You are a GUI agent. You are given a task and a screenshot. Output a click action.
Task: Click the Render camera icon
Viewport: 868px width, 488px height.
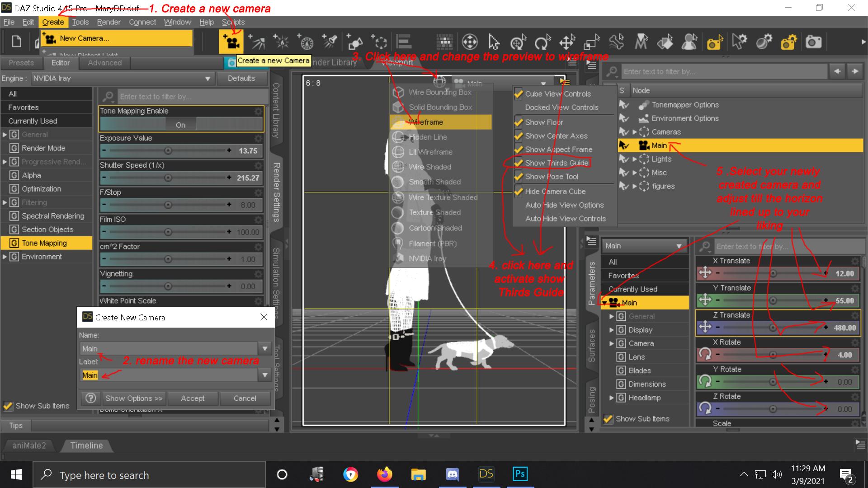click(813, 42)
